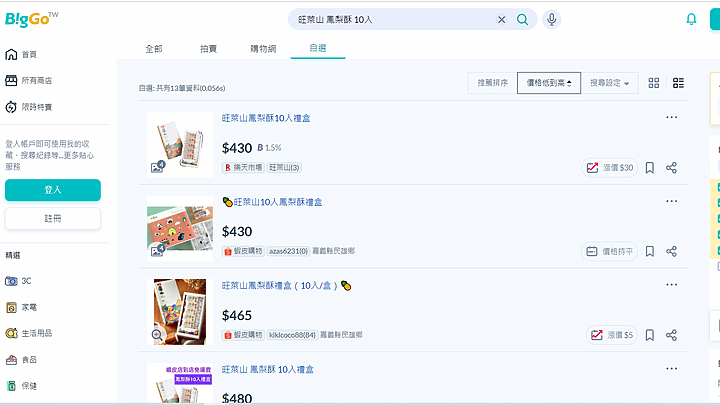
Task: Click thumbnail of first $430 product
Action: pos(180,144)
